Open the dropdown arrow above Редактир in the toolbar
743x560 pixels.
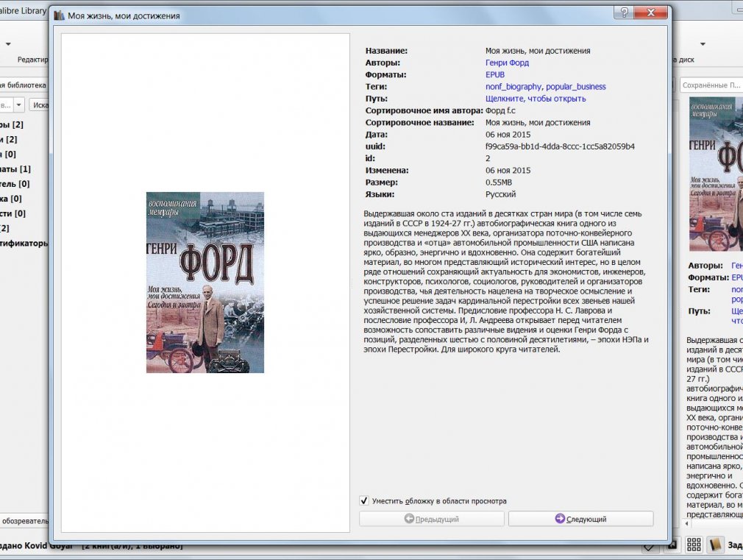(x=8, y=44)
